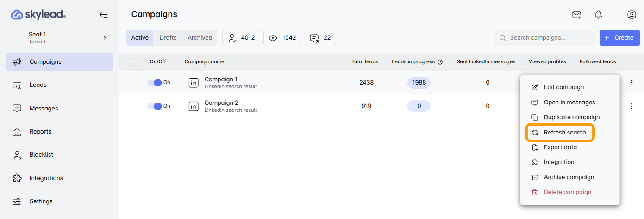Image resolution: width=644 pixels, height=219 pixels.
Task: Expand the Seat 1 team selector chevron
Action: (105, 38)
